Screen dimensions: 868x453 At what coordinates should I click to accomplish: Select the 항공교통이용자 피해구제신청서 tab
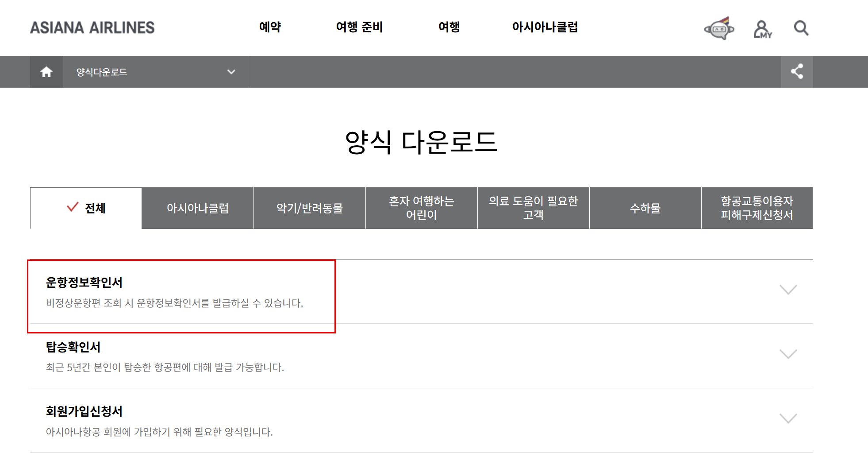[x=757, y=208]
